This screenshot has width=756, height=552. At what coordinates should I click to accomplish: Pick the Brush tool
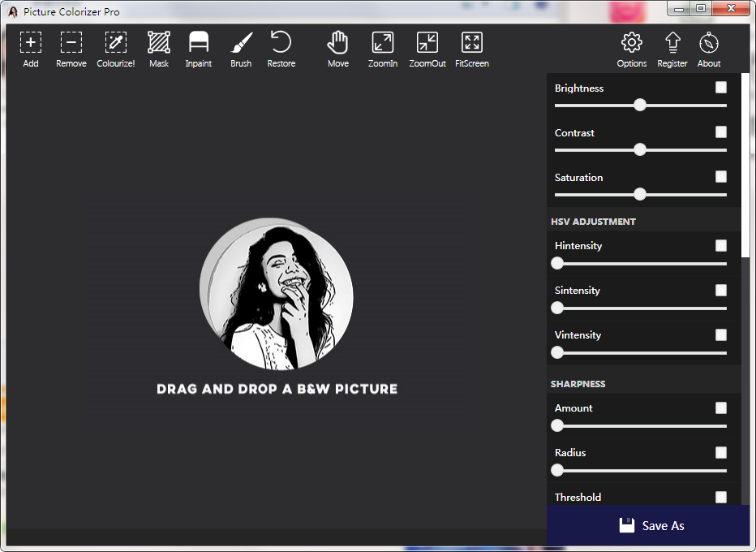[x=241, y=43]
